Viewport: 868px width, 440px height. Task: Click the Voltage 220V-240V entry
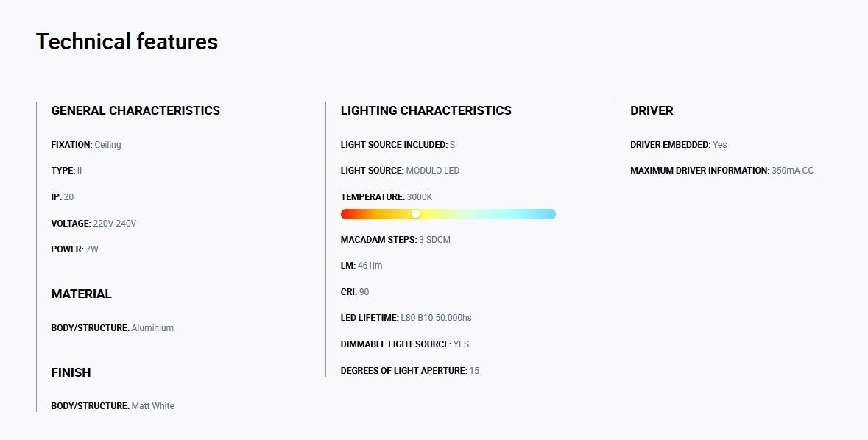click(x=93, y=224)
